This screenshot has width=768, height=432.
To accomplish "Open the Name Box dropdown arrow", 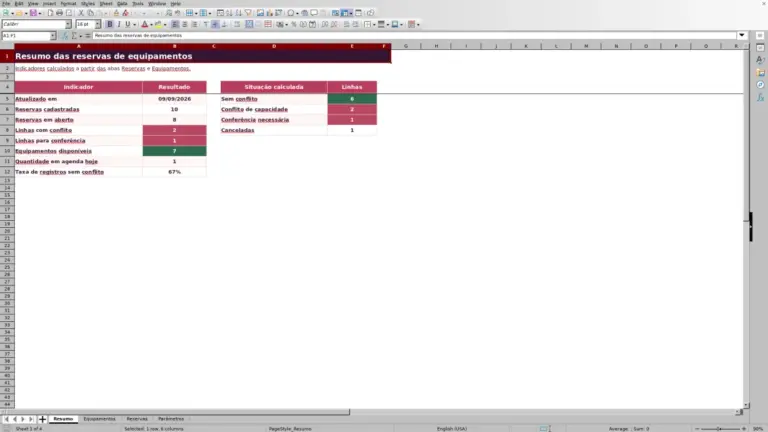I will click(53, 36).
